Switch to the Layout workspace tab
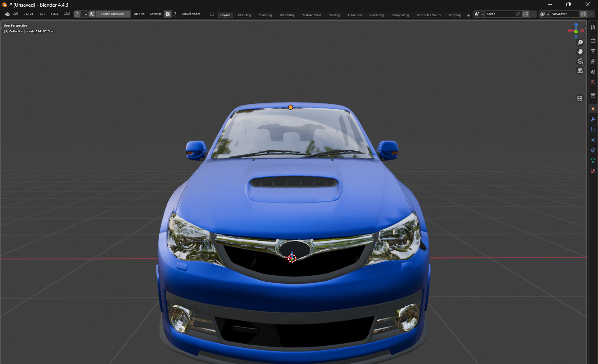This screenshot has width=598, height=364. [x=225, y=15]
